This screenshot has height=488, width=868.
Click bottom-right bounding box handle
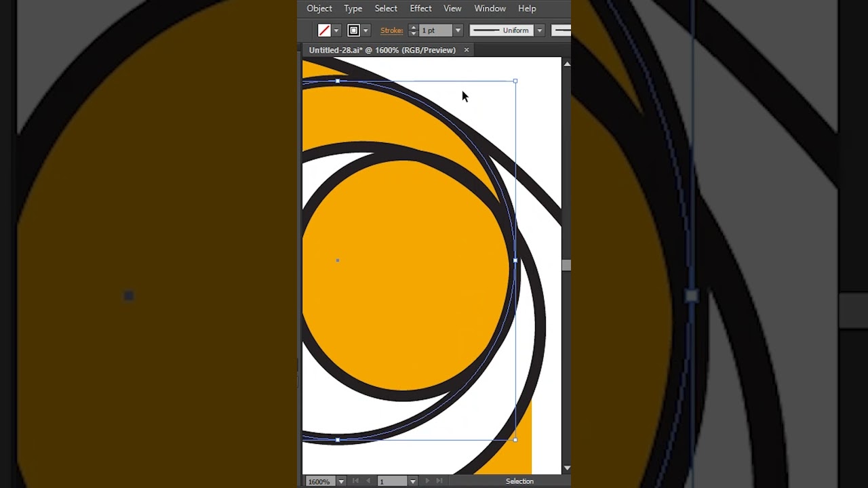[515, 440]
